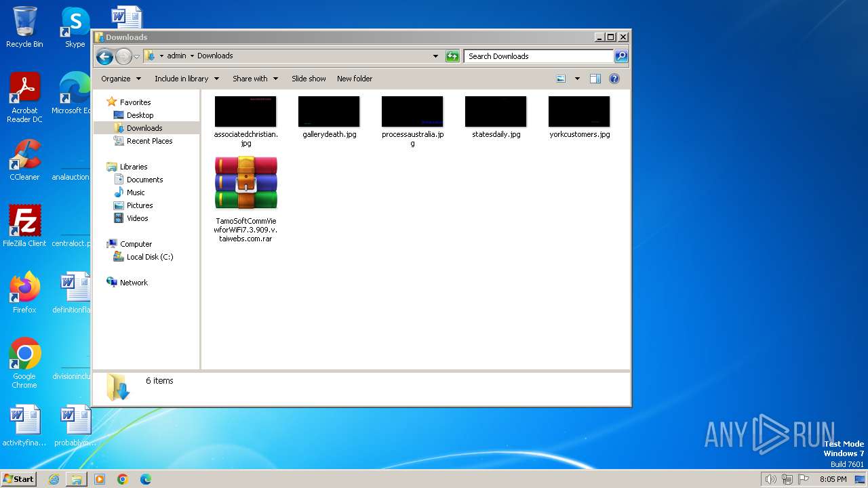868x488 pixels.
Task: Focus the Search Downloads field
Action: pos(539,56)
